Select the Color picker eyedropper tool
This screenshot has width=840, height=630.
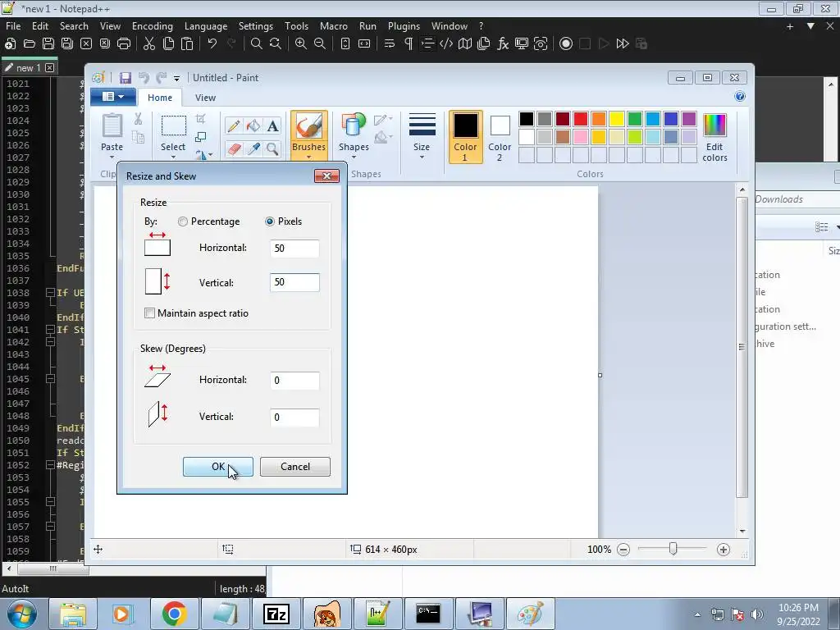(x=253, y=148)
